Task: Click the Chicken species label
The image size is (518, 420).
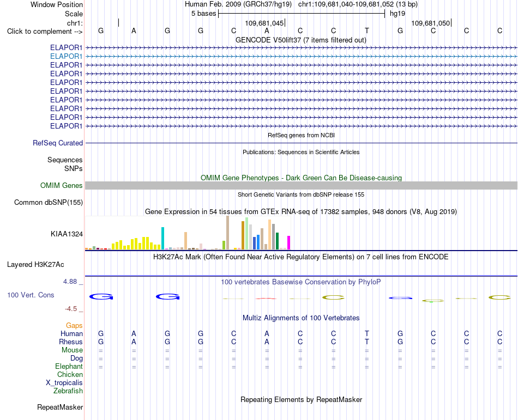Action: tap(70, 374)
